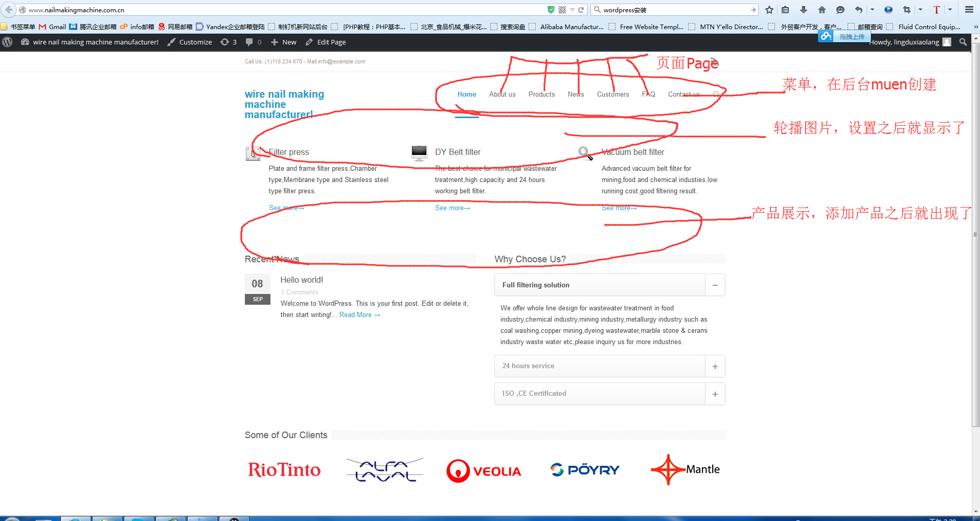Click the red T toolbar icon
This screenshot has width=980, height=521.
(x=937, y=10)
